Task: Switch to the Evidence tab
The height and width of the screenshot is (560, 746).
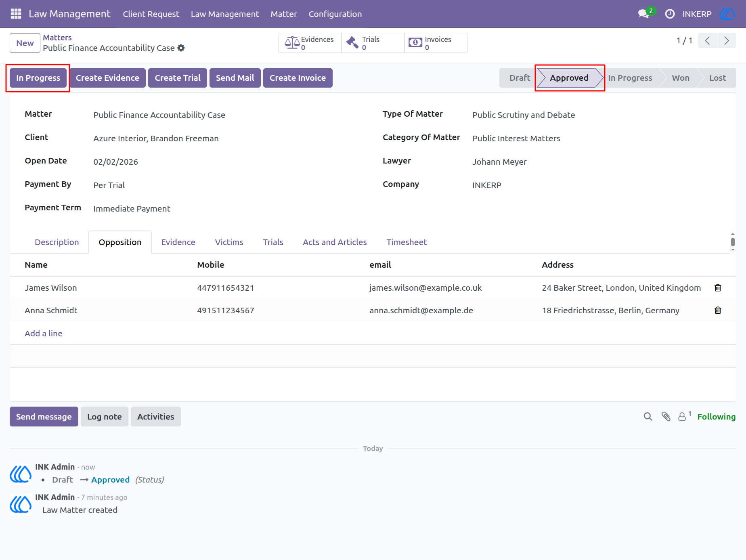Action: 178,242
